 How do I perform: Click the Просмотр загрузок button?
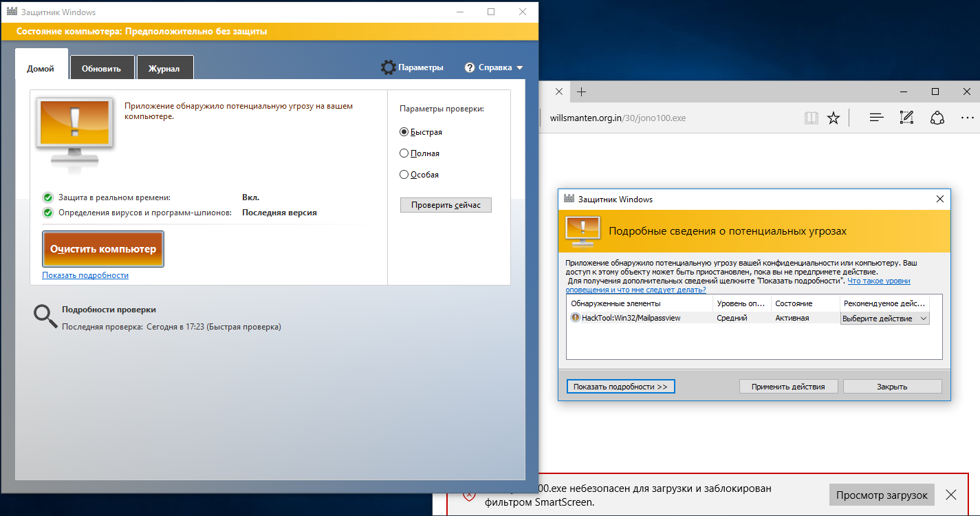pyautogui.click(x=882, y=495)
